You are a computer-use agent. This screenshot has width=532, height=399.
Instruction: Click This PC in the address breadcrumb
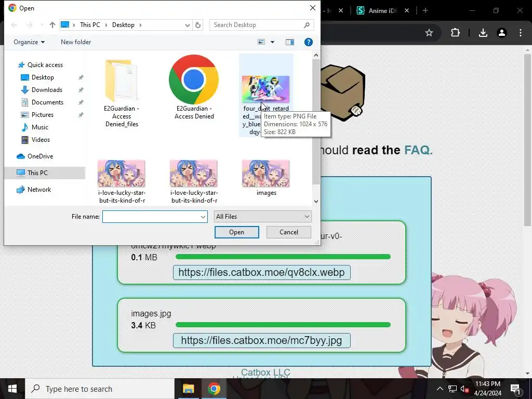point(90,25)
